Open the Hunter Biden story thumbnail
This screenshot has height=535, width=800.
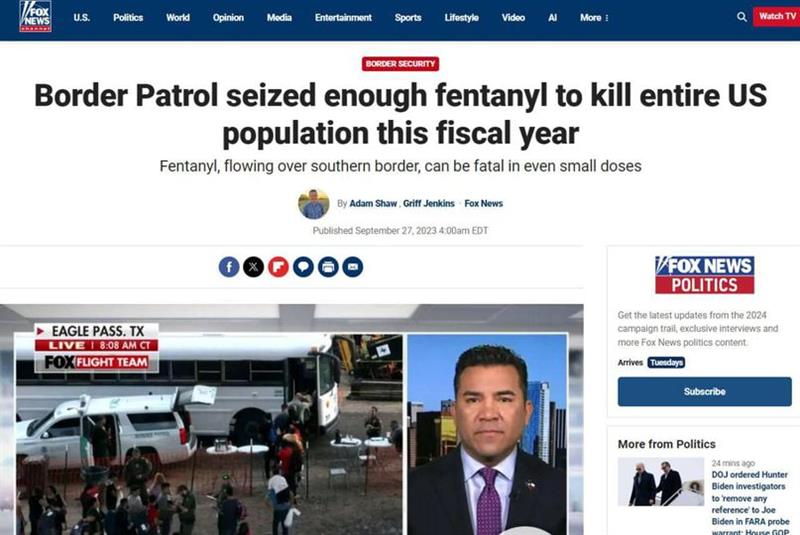661,481
